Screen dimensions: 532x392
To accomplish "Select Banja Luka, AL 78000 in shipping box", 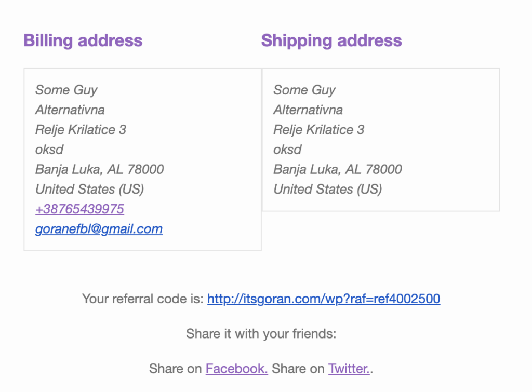I will pyautogui.click(x=337, y=169).
